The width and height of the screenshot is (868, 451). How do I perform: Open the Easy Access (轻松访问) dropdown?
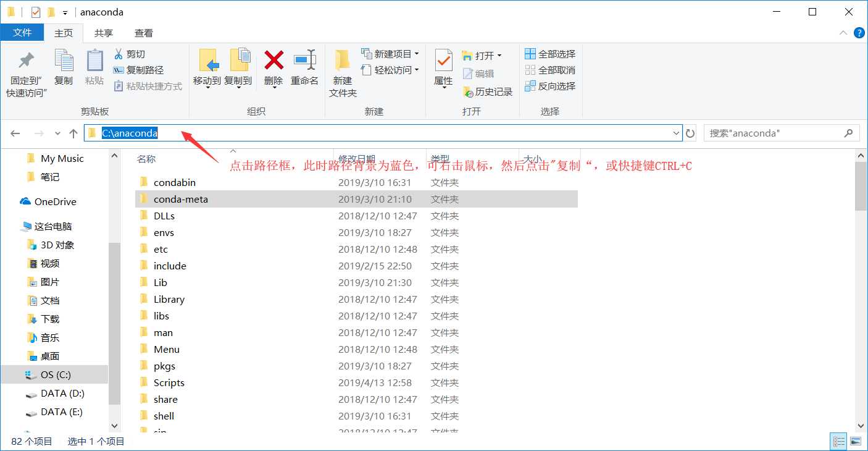click(390, 70)
